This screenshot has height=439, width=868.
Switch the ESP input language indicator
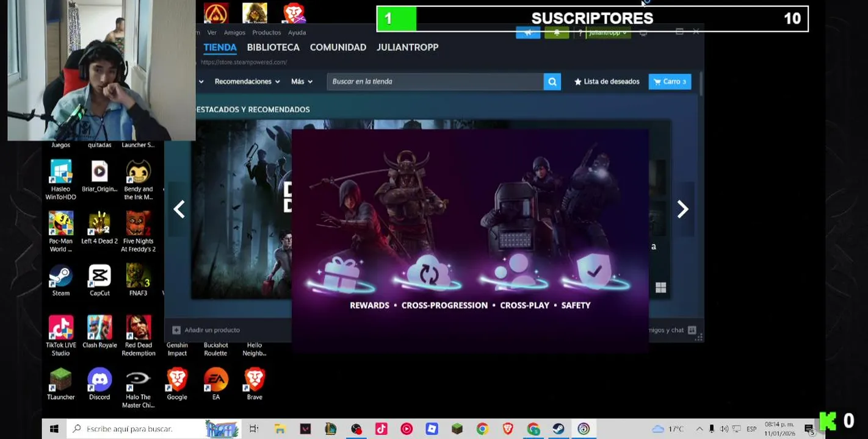coord(751,429)
